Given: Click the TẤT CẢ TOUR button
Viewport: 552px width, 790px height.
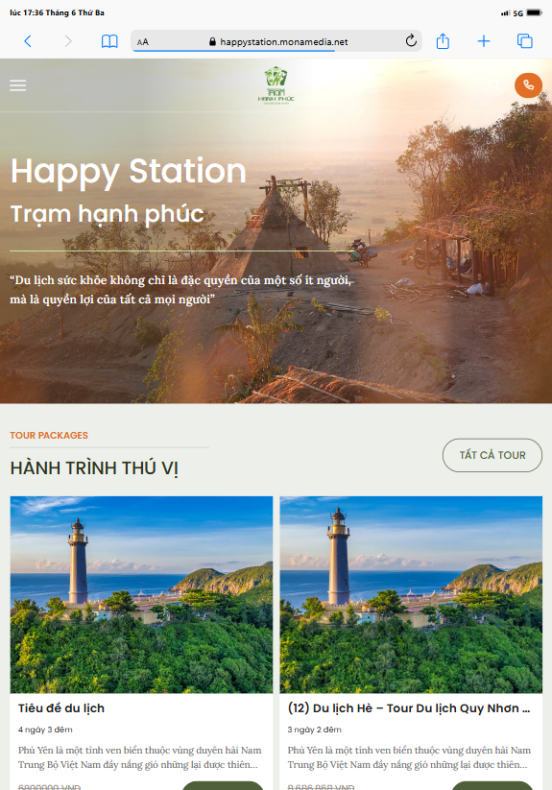Looking at the screenshot, I should [492, 455].
